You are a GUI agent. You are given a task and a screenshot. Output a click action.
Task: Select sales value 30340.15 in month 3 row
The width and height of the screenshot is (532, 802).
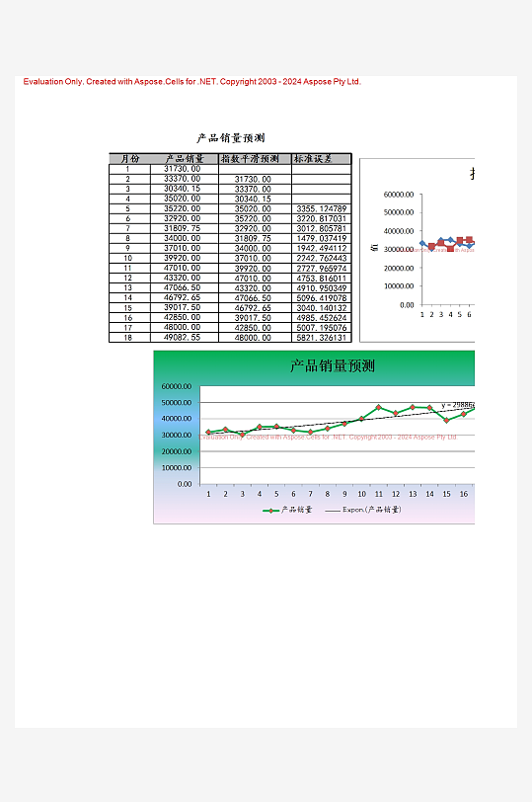click(x=183, y=189)
